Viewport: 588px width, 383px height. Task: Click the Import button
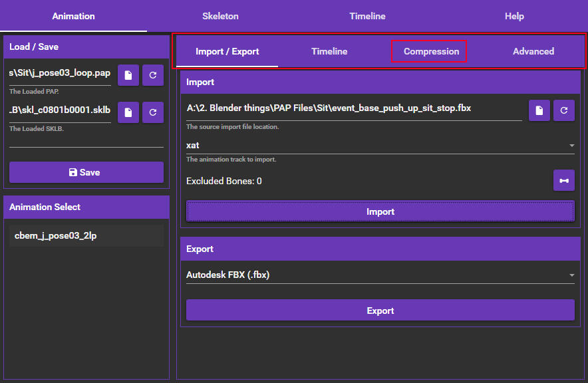380,211
